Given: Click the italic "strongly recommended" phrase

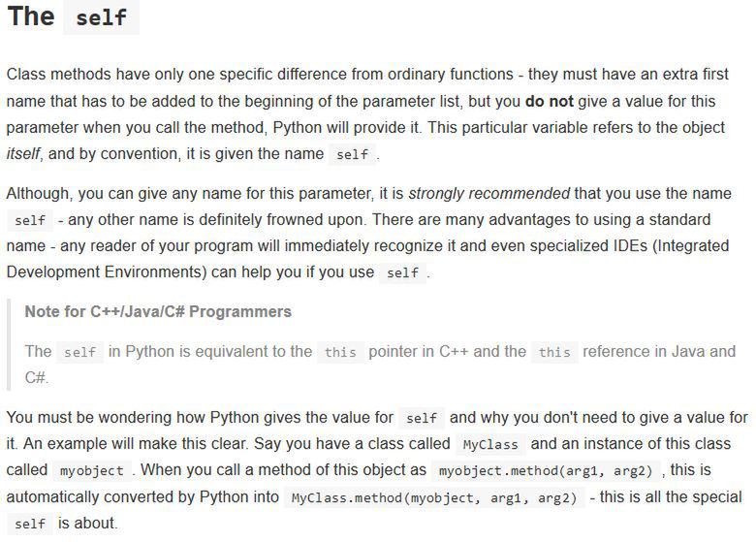Looking at the screenshot, I should pyautogui.click(x=489, y=193).
